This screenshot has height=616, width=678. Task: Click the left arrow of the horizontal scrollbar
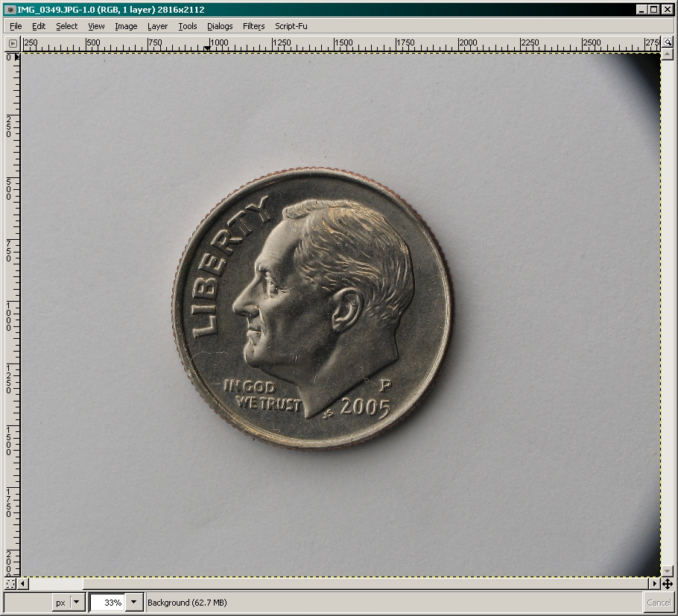coord(24,584)
